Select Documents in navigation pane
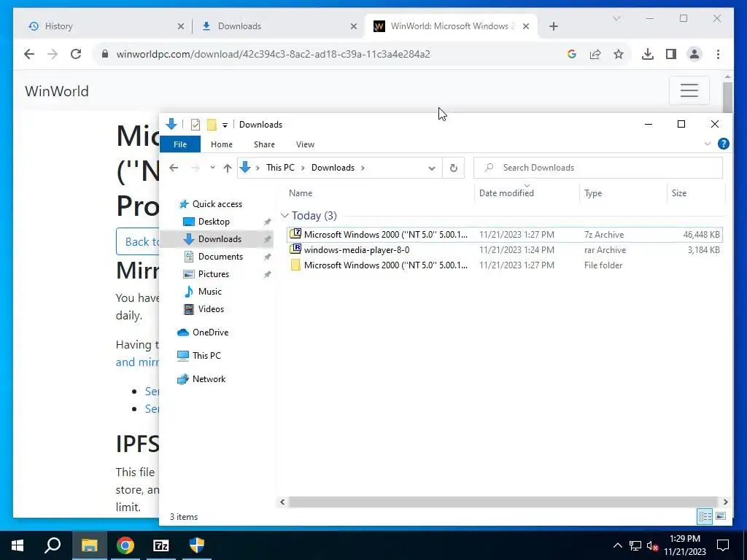 pos(220,256)
